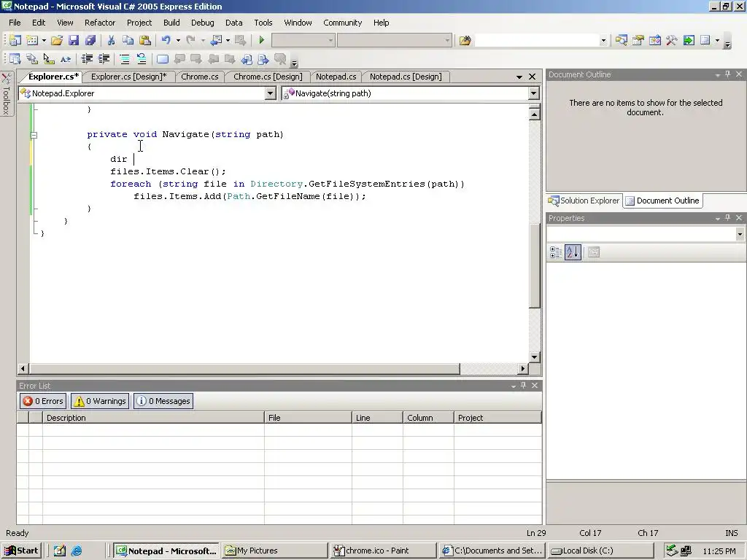Open the My Pictures taskbar window
This screenshot has height=560, width=747.
click(275, 551)
